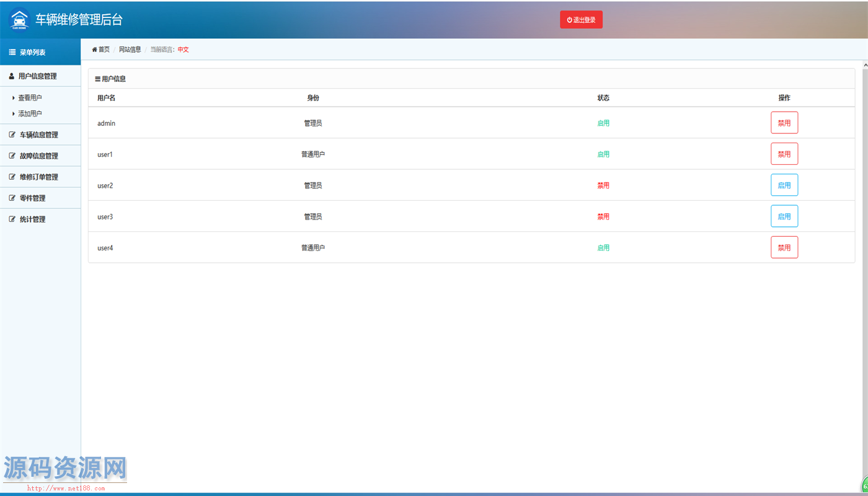The image size is (868, 496).
Task: Select 查看用户 submenu item
Action: (x=30, y=98)
